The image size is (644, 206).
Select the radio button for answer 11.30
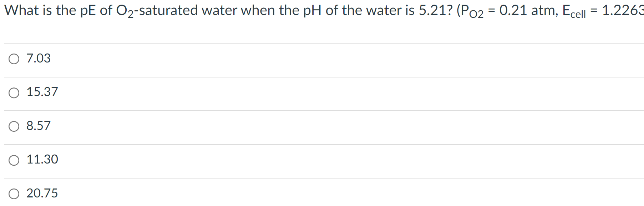coord(14,160)
